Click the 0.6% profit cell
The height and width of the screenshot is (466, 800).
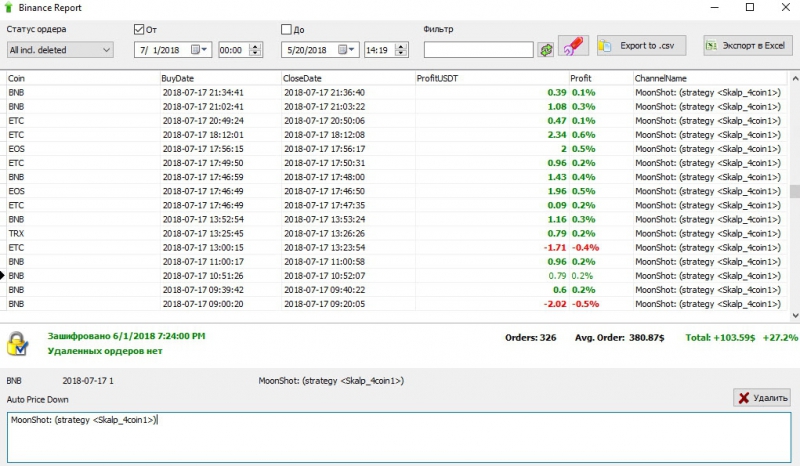pyautogui.click(x=584, y=135)
